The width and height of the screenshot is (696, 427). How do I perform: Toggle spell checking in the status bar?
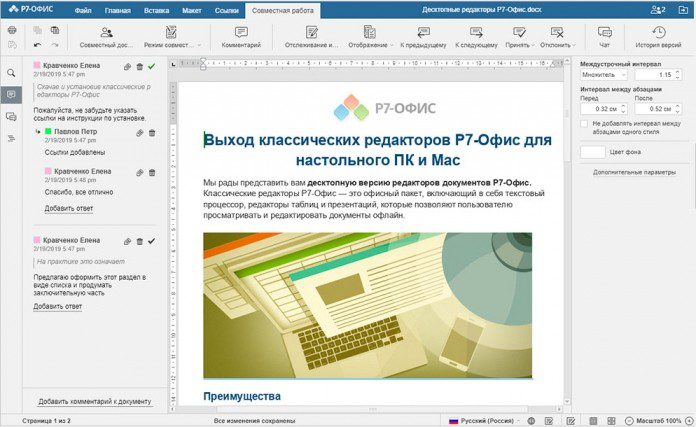[x=549, y=420]
